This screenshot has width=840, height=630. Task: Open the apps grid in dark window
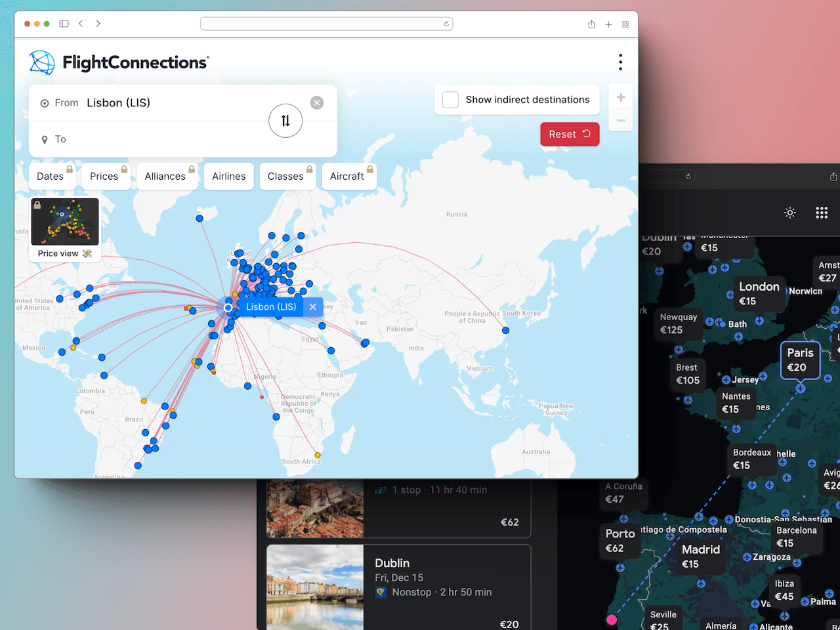pyautogui.click(x=822, y=213)
